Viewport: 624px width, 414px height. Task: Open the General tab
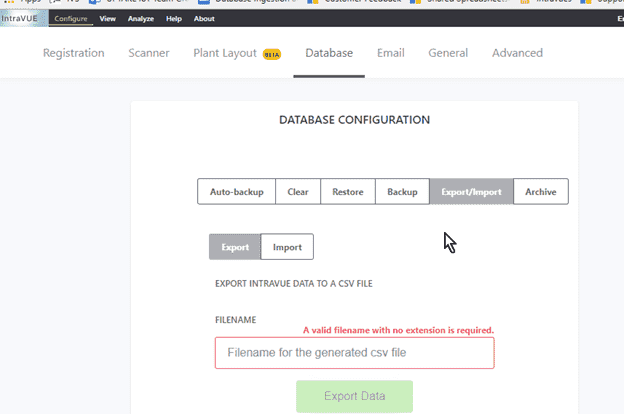(448, 53)
